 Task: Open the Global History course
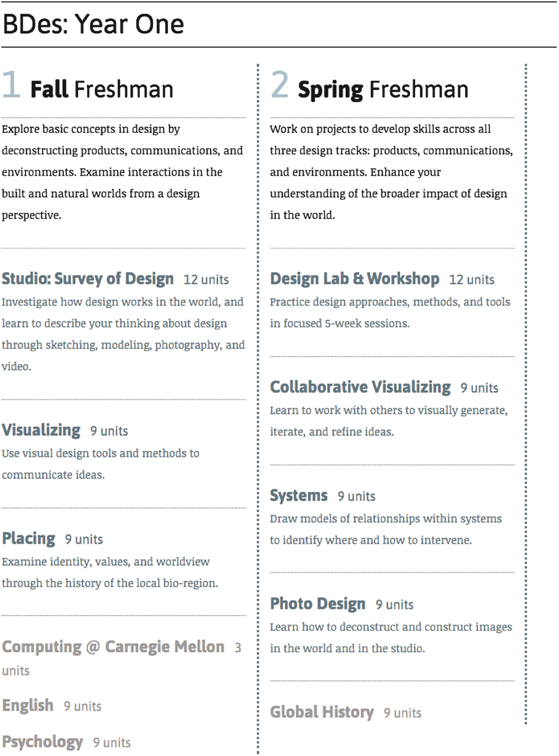pos(322,712)
